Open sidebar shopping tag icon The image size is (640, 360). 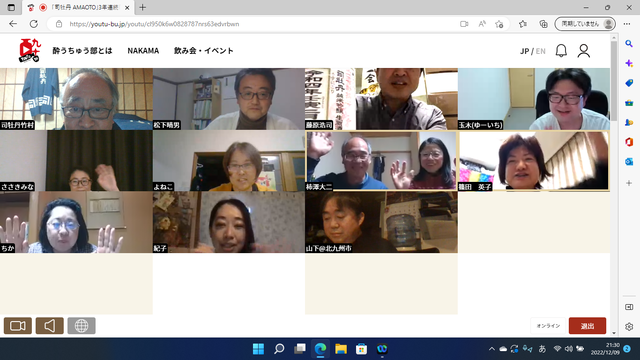tap(629, 83)
